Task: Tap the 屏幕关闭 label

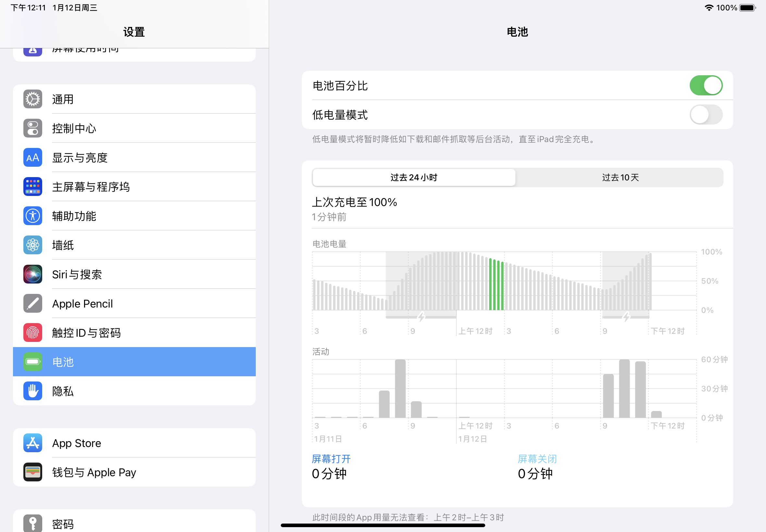Action: pyautogui.click(x=537, y=459)
